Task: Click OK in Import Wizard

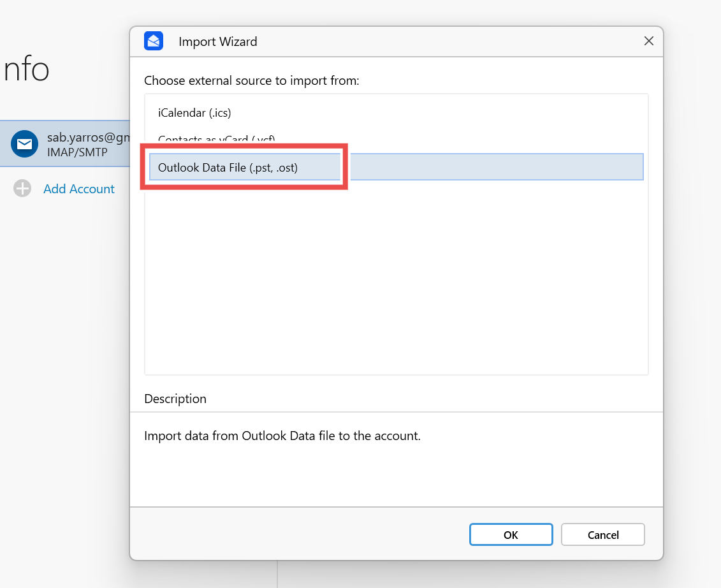Action: coord(511,534)
